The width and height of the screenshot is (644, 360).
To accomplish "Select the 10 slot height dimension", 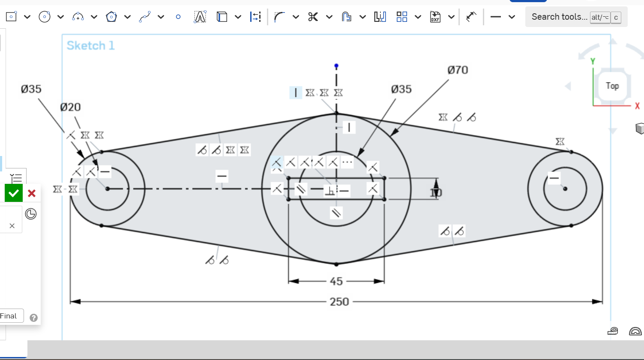I will (436, 193).
